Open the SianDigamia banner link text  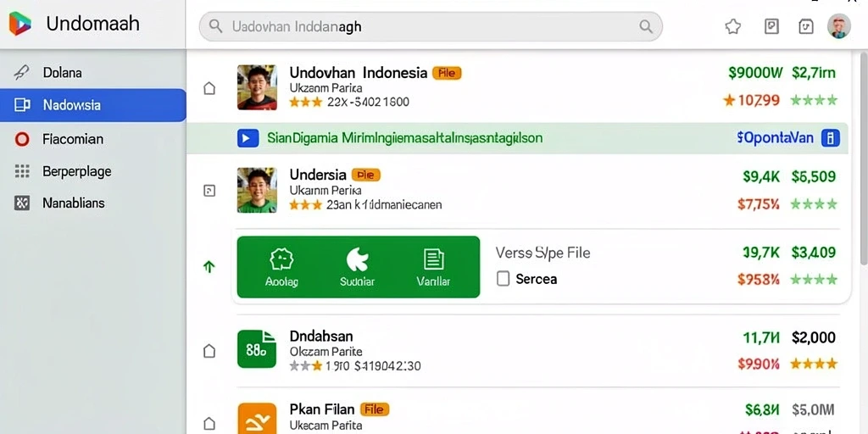[x=404, y=138]
